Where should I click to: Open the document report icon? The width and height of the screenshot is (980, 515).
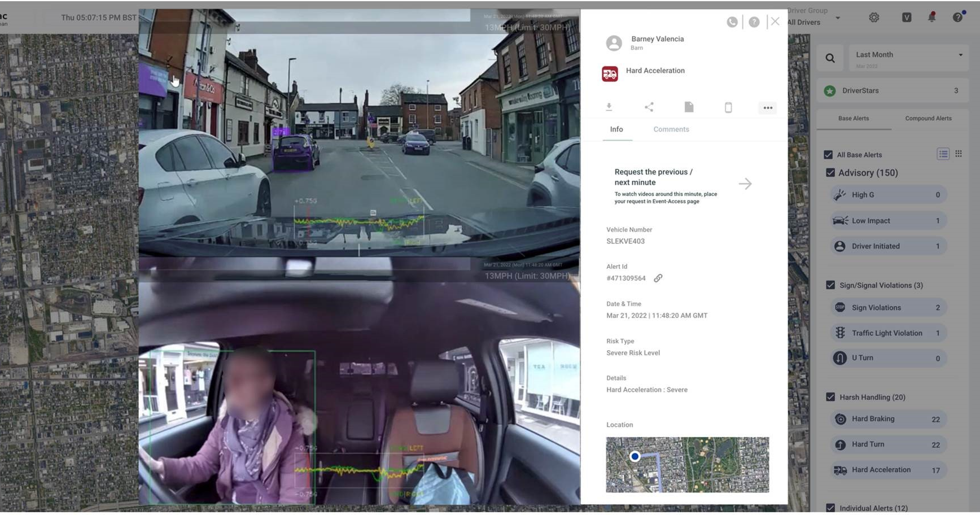(x=689, y=107)
